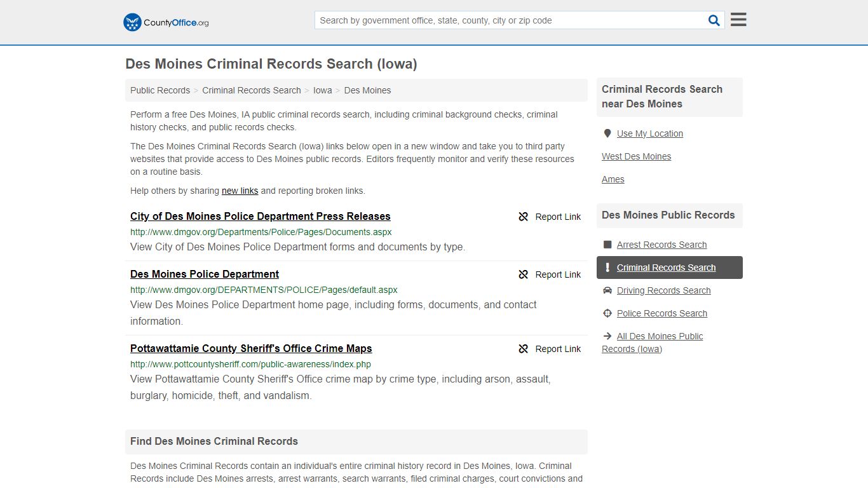The width and height of the screenshot is (868, 488).
Task: Click Des Moines Criminal Records Search (Iowa) title
Action: tap(271, 64)
